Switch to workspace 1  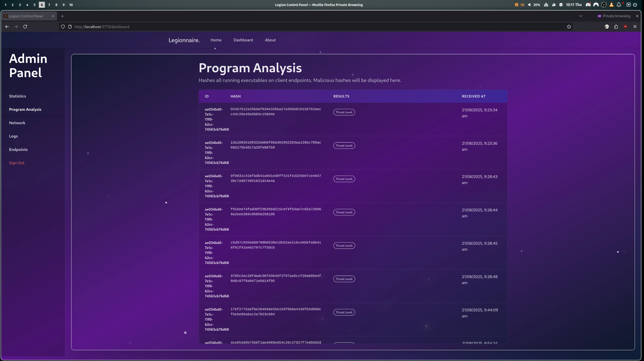pyautogui.click(x=6, y=5)
